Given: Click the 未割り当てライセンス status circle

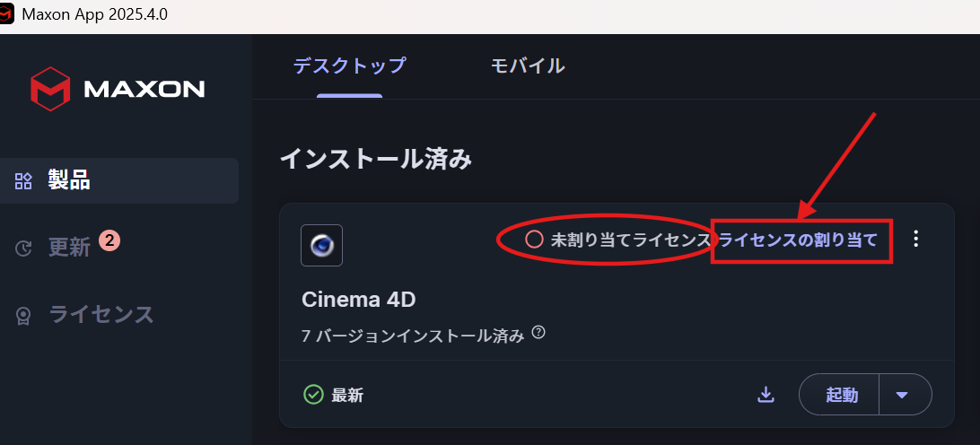Looking at the screenshot, I should point(534,240).
